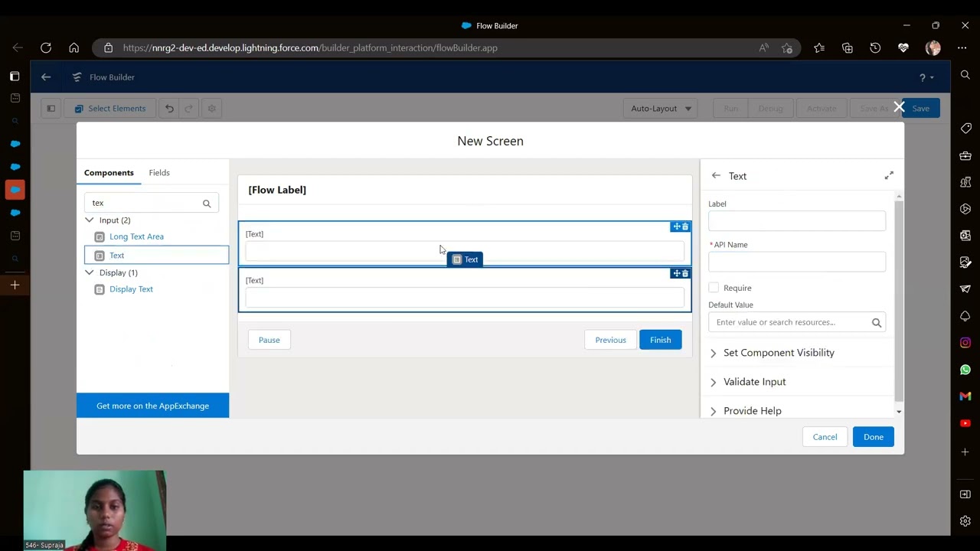Click the Pause button in screen preview
Viewport: 980px width, 551px height.
tap(269, 340)
